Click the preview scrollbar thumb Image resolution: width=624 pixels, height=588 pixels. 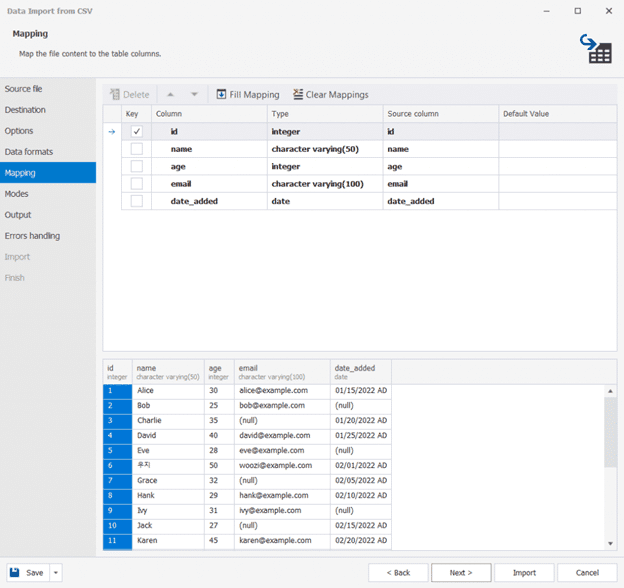click(610, 430)
